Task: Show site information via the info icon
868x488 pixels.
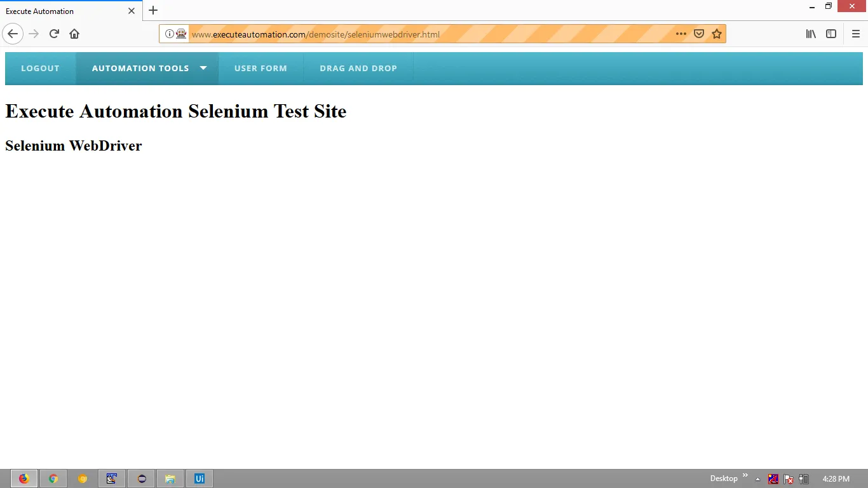Action: (x=170, y=34)
